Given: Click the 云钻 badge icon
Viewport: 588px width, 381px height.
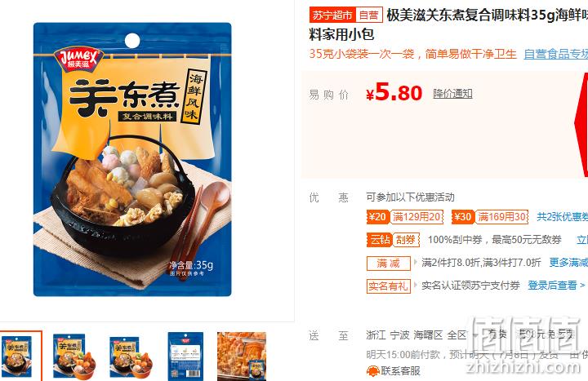Looking at the screenshot, I should coord(379,240).
